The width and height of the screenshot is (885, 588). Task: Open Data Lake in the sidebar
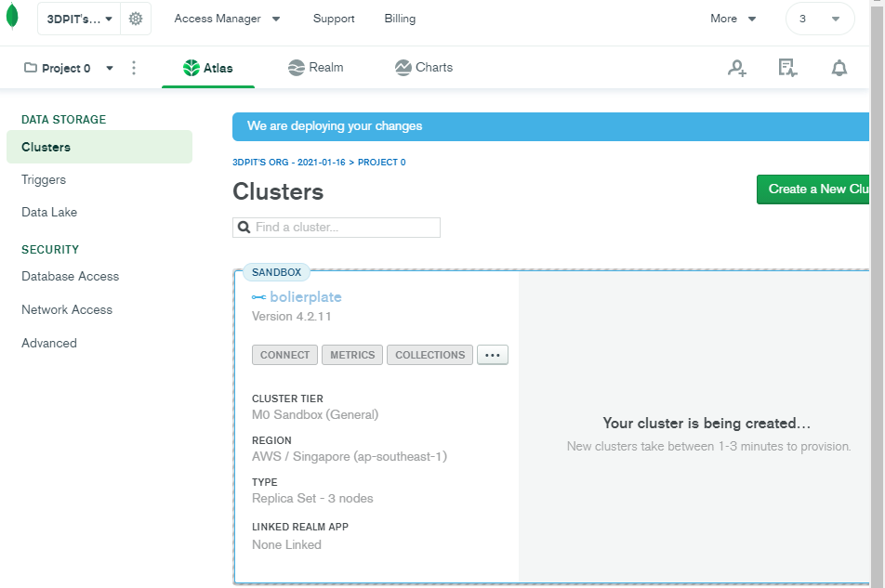(x=49, y=213)
